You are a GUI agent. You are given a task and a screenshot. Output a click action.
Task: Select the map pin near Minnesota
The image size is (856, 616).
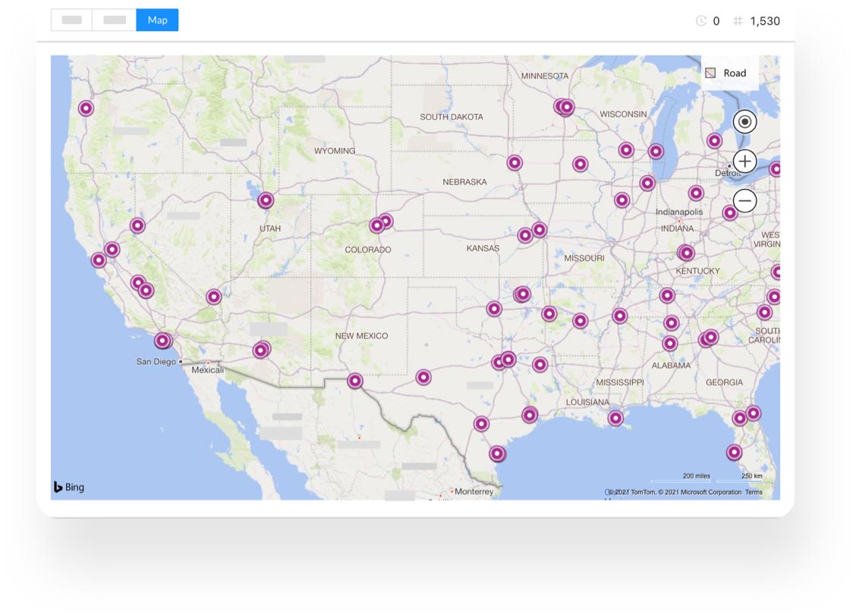pos(565,107)
